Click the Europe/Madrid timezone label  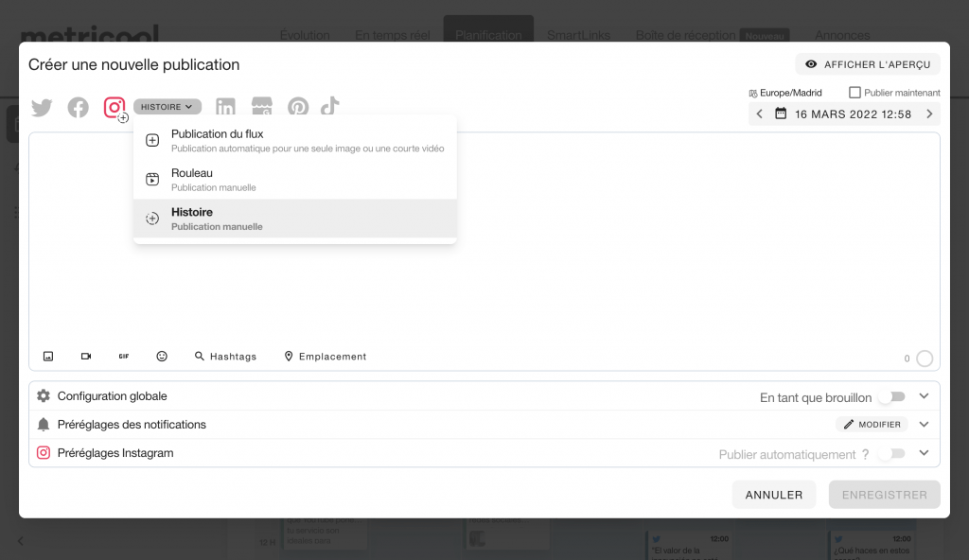point(791,93)
